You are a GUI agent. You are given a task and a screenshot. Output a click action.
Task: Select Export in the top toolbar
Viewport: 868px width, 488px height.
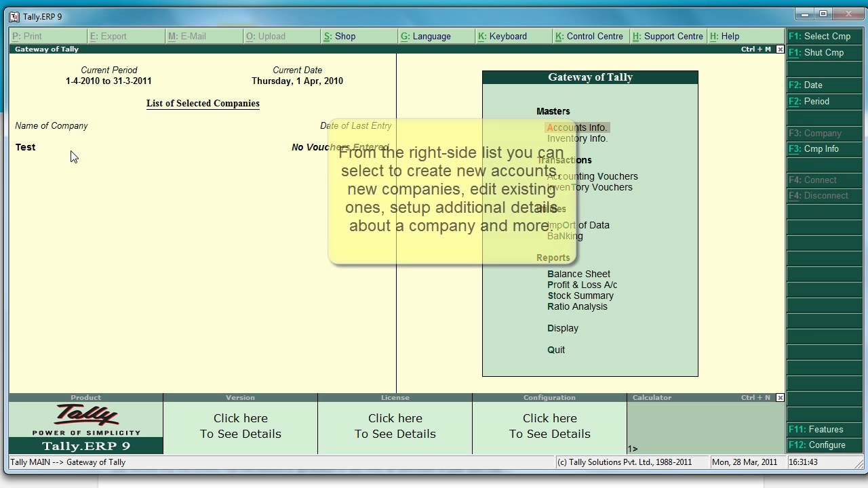[x=126, y=37]
